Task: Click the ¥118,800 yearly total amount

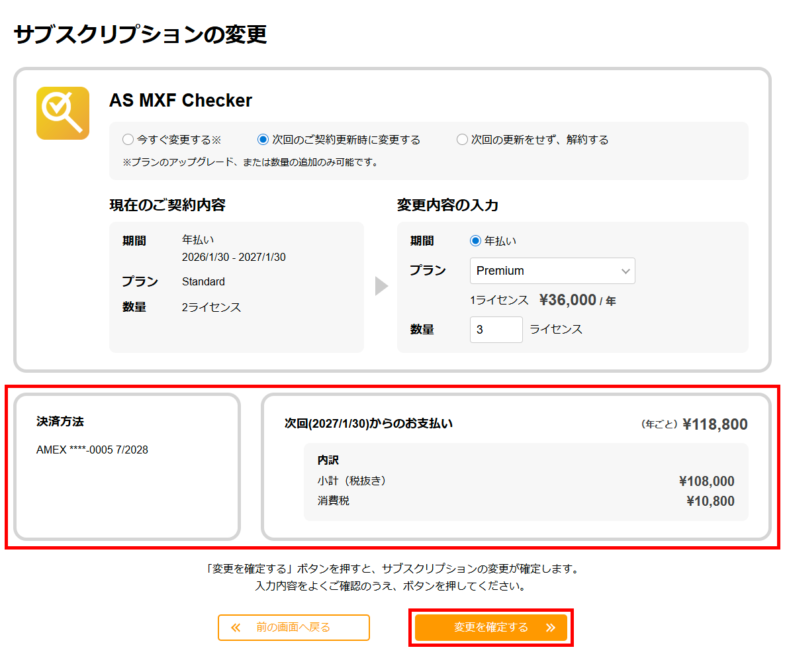Action: [716, 424]
